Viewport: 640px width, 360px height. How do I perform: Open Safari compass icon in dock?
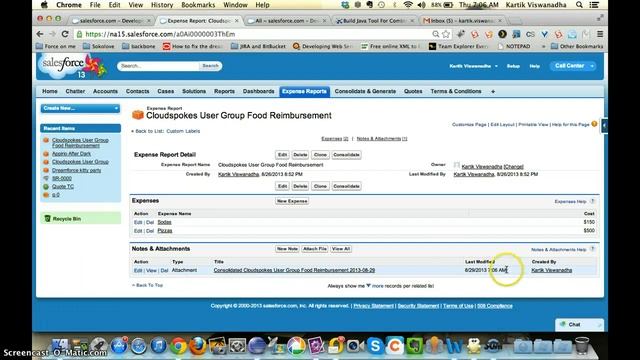(139, 346)
